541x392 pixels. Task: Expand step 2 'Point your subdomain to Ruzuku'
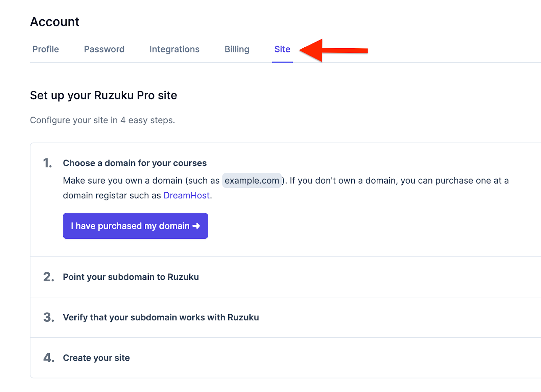(x=131, y=277)
